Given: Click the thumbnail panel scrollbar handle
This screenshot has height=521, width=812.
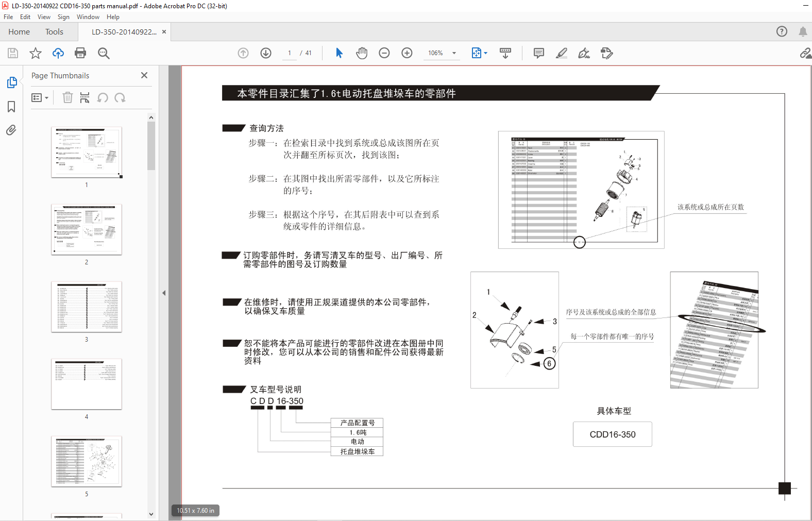Looking at the screenshot, I should [x=151, y=146].
